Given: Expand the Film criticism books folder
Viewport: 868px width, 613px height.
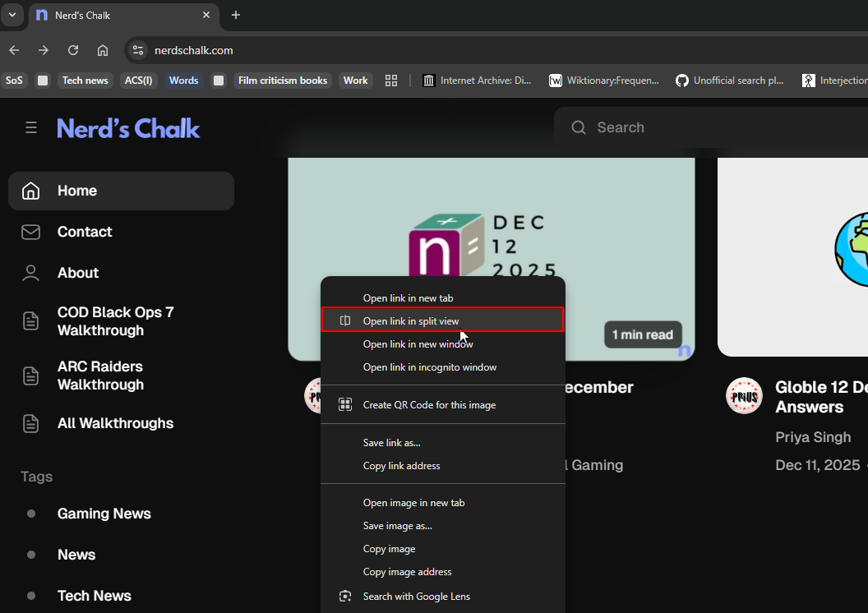Looking at the screenshot, I should [x=282, y=81].
